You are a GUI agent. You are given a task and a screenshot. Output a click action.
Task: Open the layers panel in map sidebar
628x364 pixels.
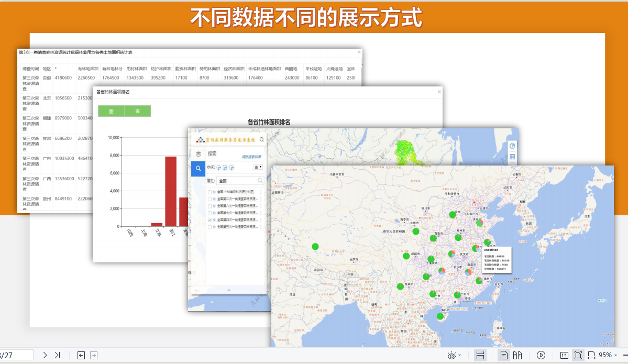[x=198, y=153]
